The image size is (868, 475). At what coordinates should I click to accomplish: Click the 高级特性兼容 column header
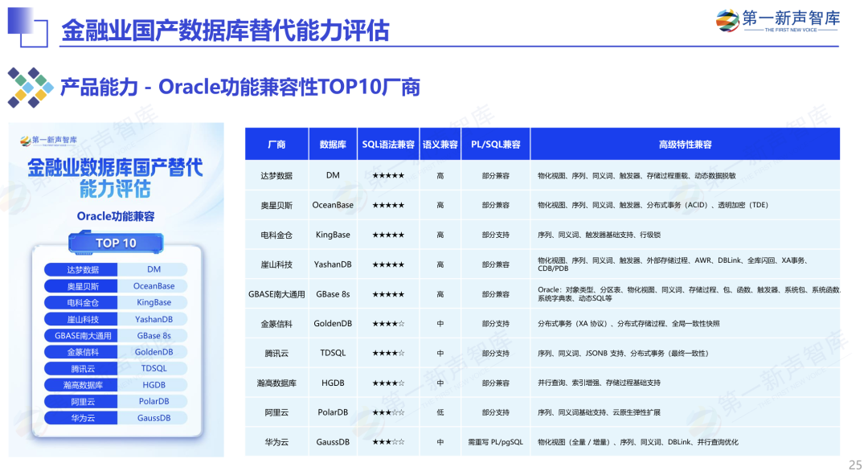pos(686,145)
